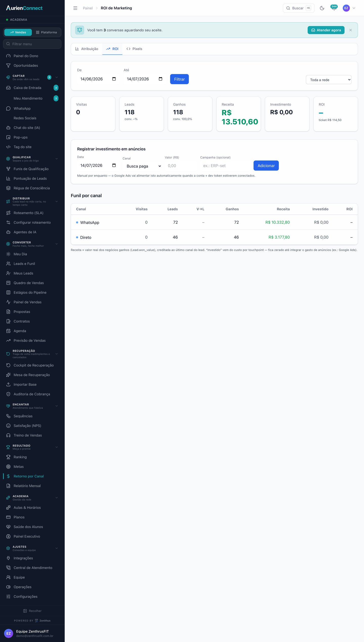Open Previsão de Vendas trend icon
The height and width of the screenshot is (642, 364).
pyautogui.click(x=8, y=340)
